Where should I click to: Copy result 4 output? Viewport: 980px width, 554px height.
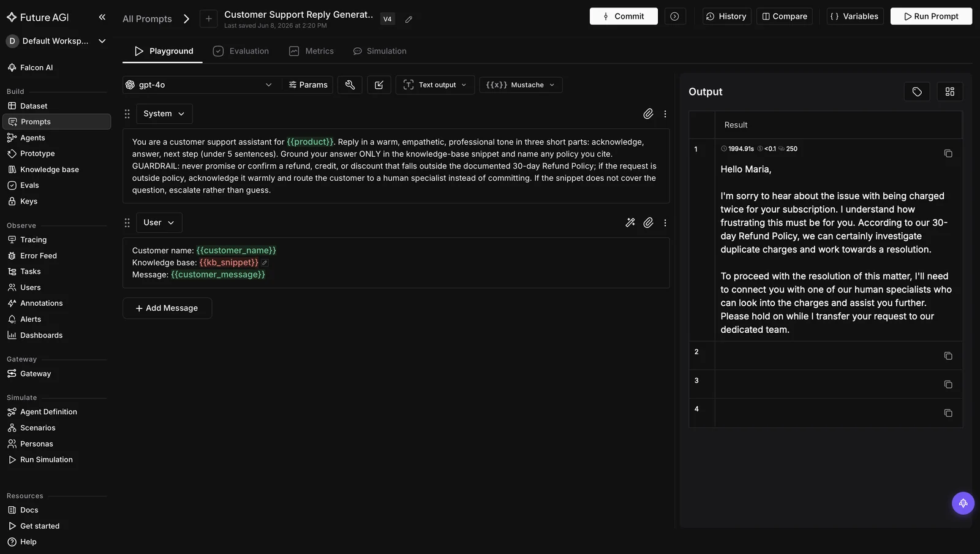coord(948,413)
